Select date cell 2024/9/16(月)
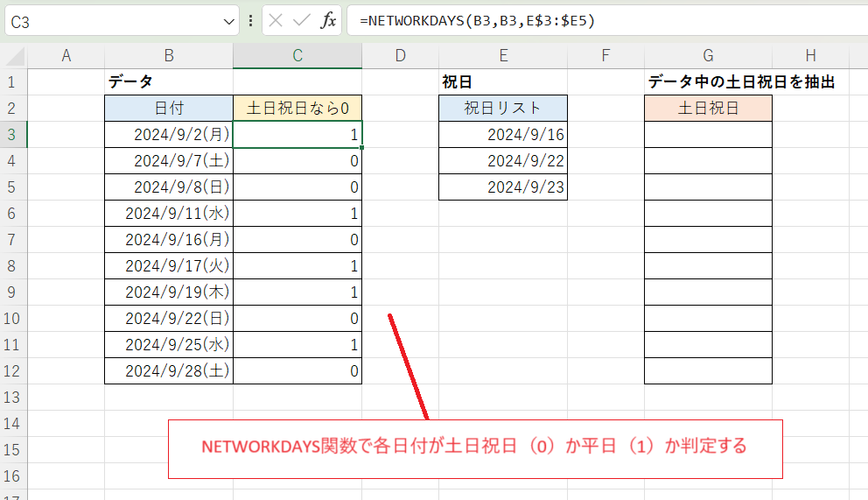868x500 pixels. [169, 240]
